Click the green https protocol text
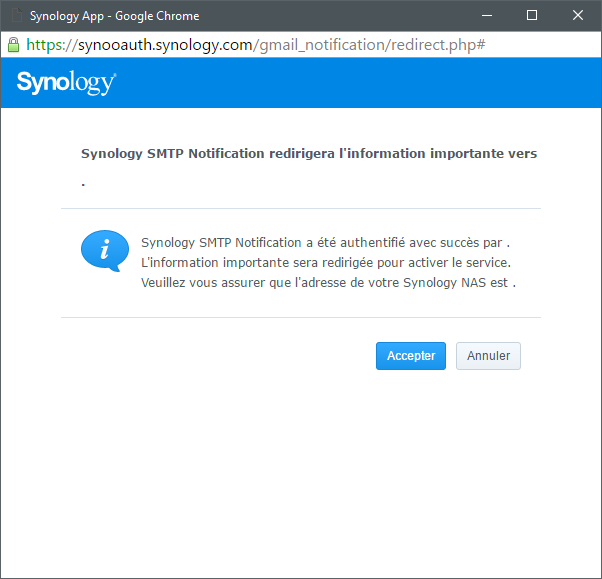The height and width of the screenshot is (579, 602). 44,45
